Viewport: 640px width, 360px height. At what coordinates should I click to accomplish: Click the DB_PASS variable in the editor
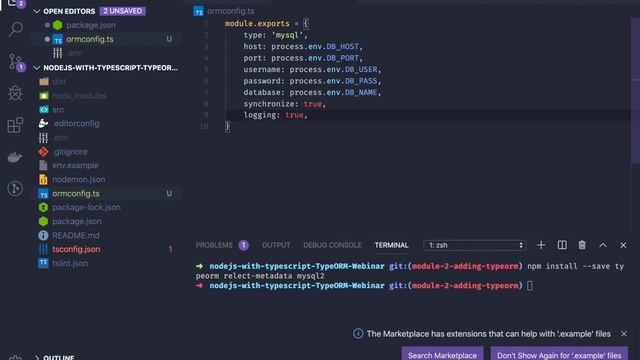pyautogui.click(x=361, y=81)
